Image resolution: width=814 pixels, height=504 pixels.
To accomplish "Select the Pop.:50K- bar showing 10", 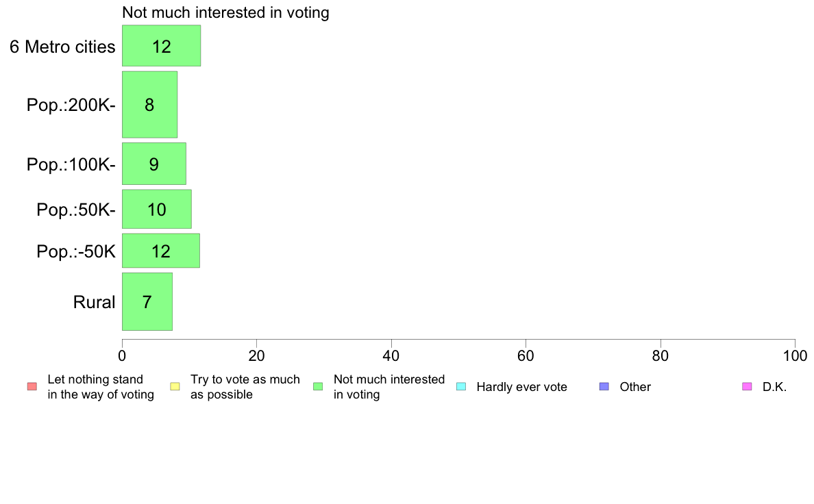I will [x=157, y=209].
